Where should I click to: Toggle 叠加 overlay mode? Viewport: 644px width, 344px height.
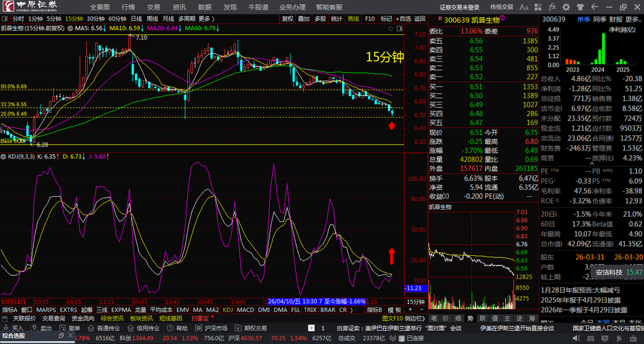pyautogui.click(x=304, y=19)
